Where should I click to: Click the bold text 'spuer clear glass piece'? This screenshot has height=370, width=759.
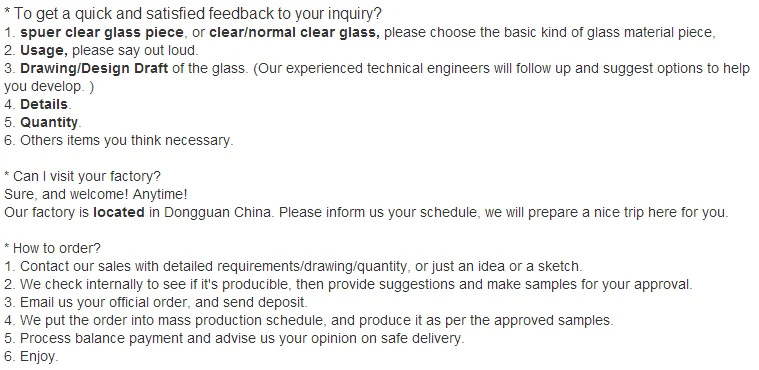pyautogui.click(x=102, y=33)
